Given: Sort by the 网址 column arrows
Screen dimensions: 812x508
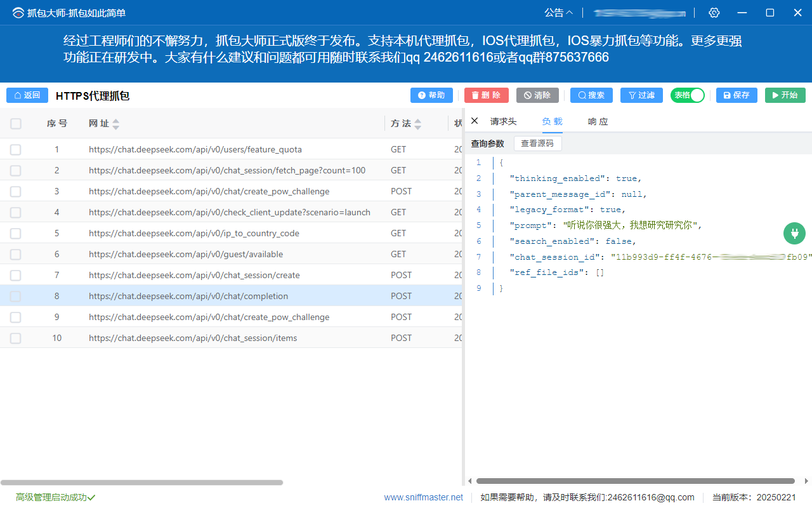Looking at the screenshot, I should click(x=115, y=124).
